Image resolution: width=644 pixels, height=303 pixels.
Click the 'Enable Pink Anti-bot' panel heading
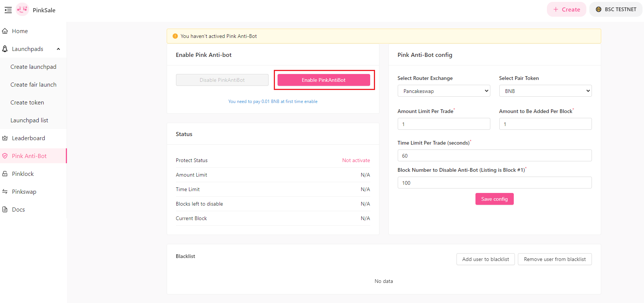(x=204, y=55)
